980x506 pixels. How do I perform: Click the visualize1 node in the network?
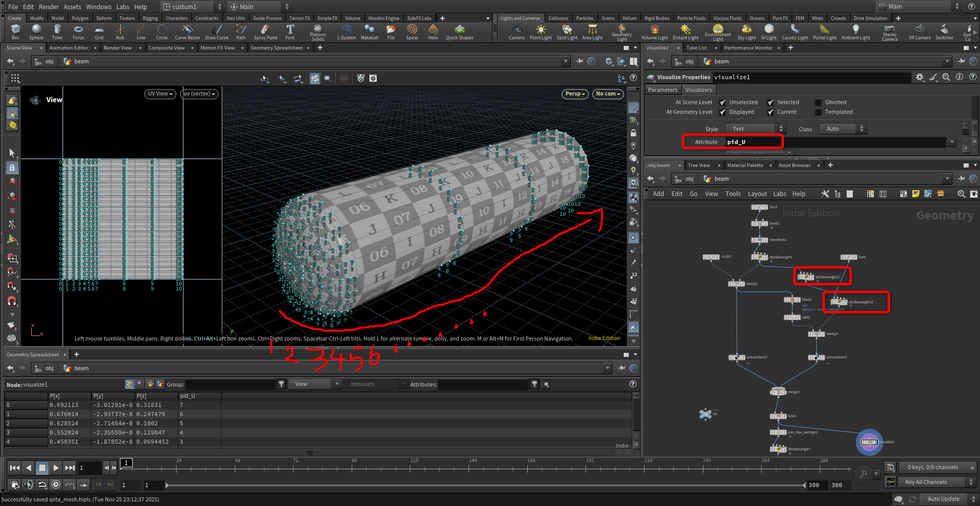pyautogui.click(x=869, y=442)
